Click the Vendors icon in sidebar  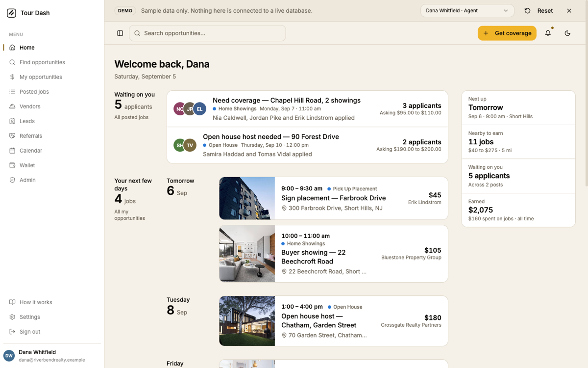[12, 106]
